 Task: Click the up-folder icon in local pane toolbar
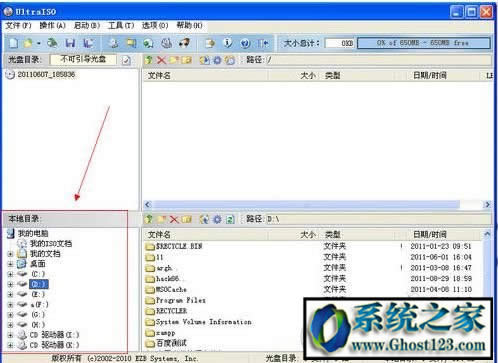point(149,219)
